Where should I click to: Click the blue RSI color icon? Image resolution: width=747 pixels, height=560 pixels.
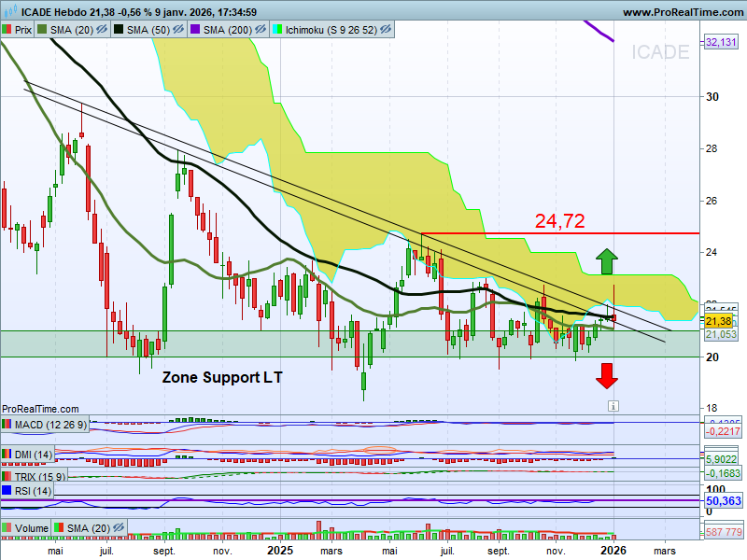point(7,490)
